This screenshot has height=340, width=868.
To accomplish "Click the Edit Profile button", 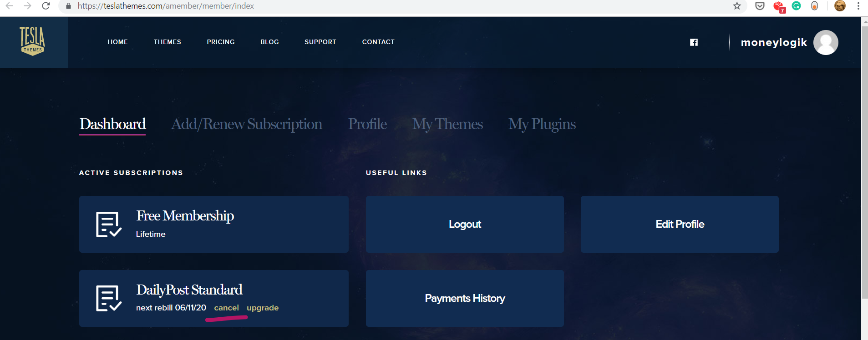I will [680, 224].
